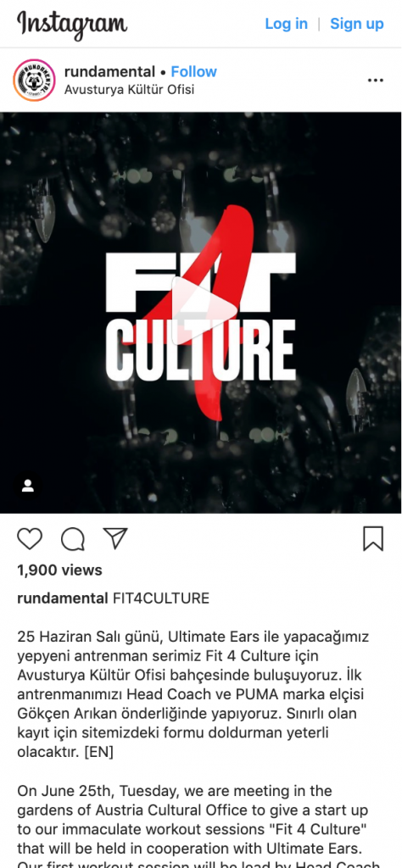Open comments with the speech bubble icon
402x868 pixels.
[73, 538]
